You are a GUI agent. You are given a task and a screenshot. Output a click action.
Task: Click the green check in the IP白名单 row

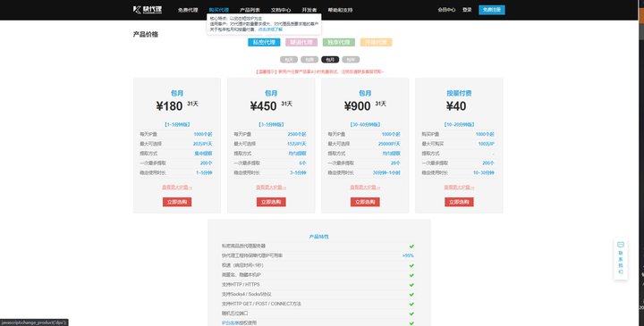point(411,323)
